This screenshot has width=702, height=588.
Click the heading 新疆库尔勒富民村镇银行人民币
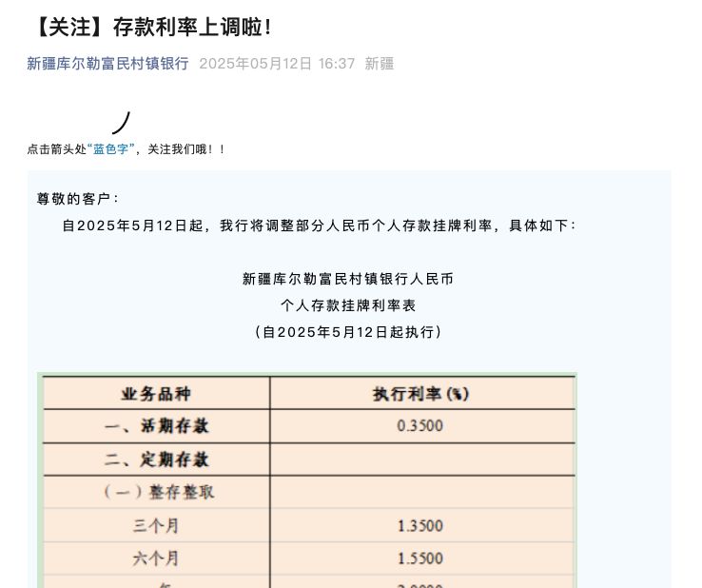[348, 279]
